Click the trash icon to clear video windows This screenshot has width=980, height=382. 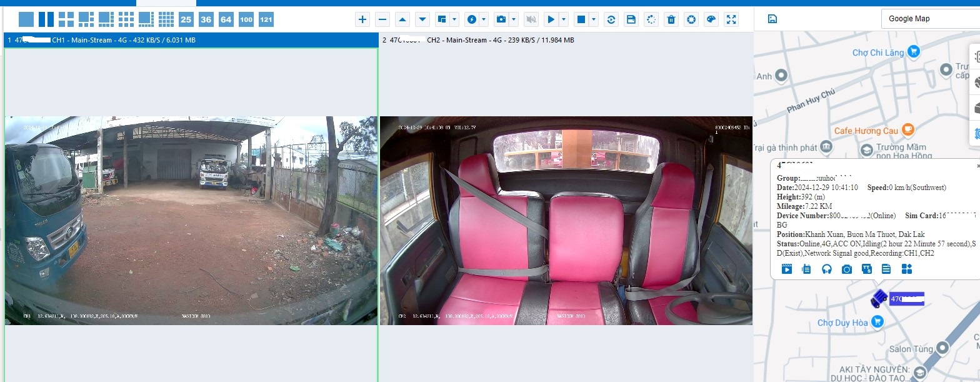tap(671, 19)
